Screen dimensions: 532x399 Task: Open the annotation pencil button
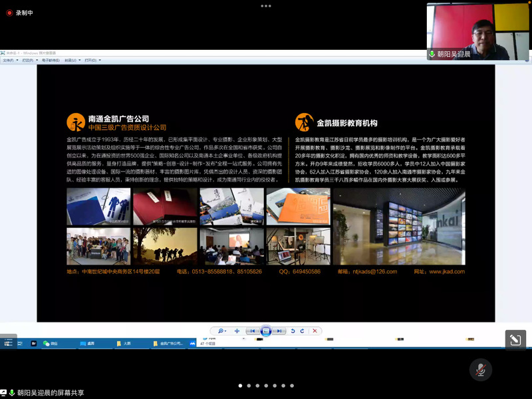[x=515, y=340]
